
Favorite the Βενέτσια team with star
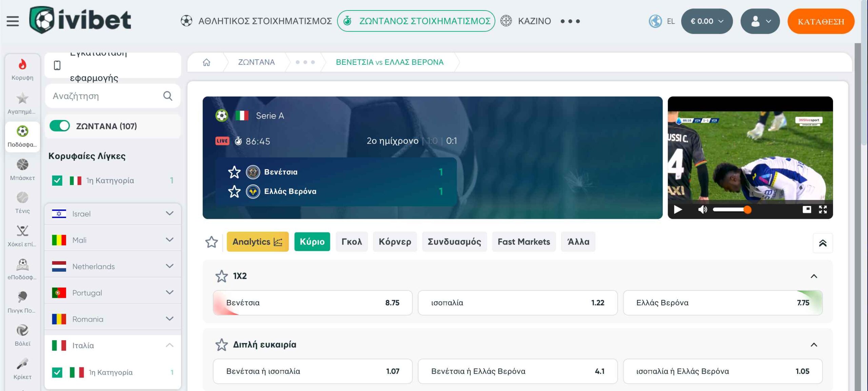[234, 172]
